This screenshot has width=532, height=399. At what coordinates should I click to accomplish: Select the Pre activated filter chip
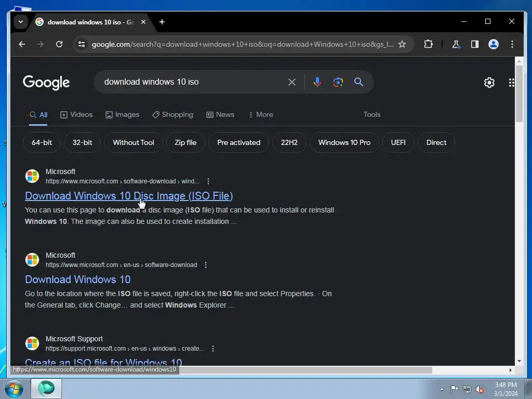[x=238, y=142]
